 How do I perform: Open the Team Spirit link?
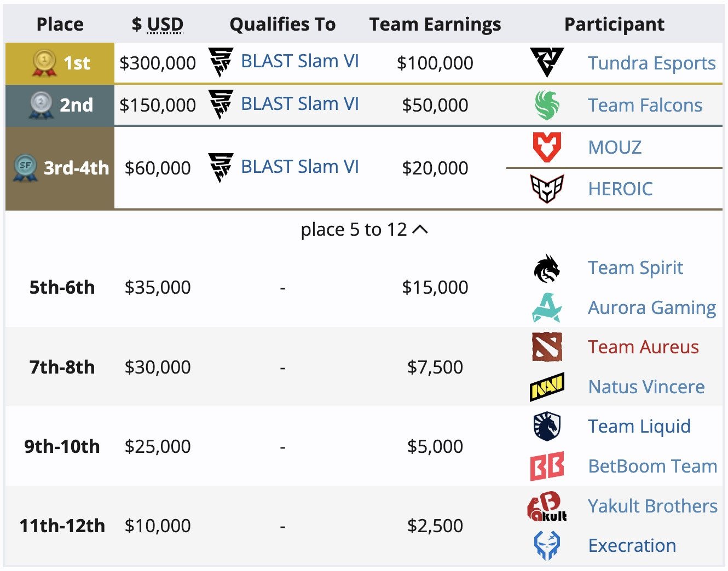[635, 268]
